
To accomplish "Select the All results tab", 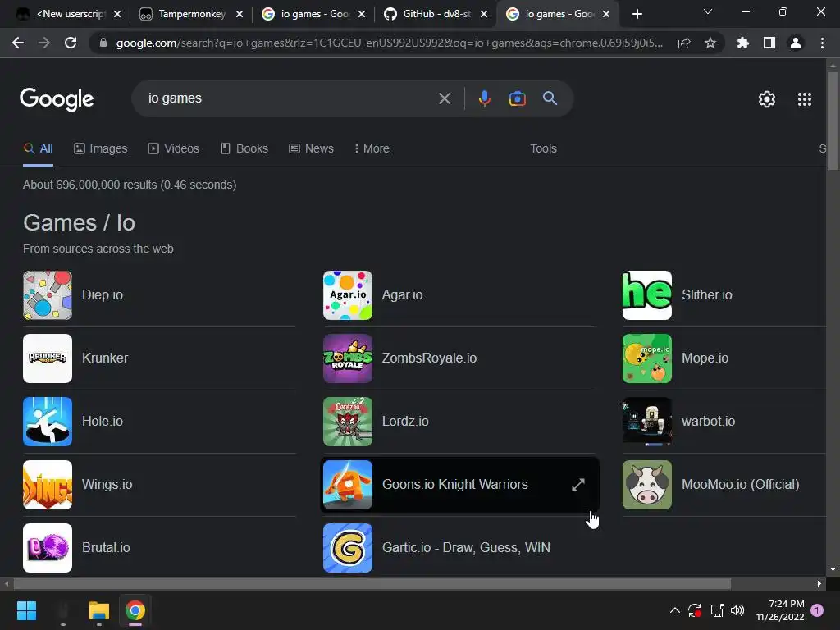I will (x=38, y=149).
